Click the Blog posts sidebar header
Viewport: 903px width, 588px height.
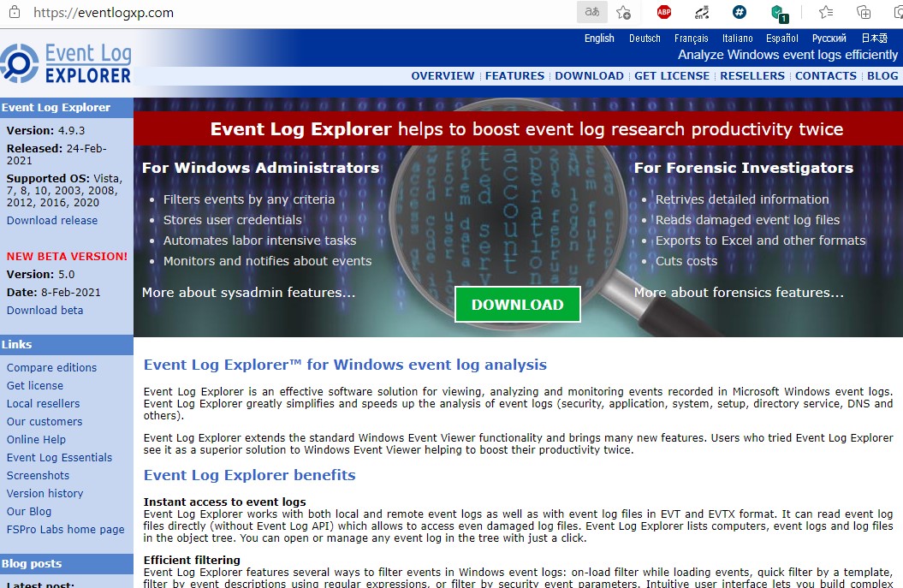tap(67, 564)
